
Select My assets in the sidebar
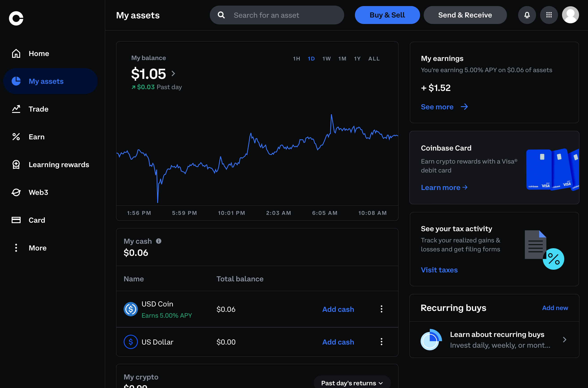pyautogui.click(x=50, y=81)
